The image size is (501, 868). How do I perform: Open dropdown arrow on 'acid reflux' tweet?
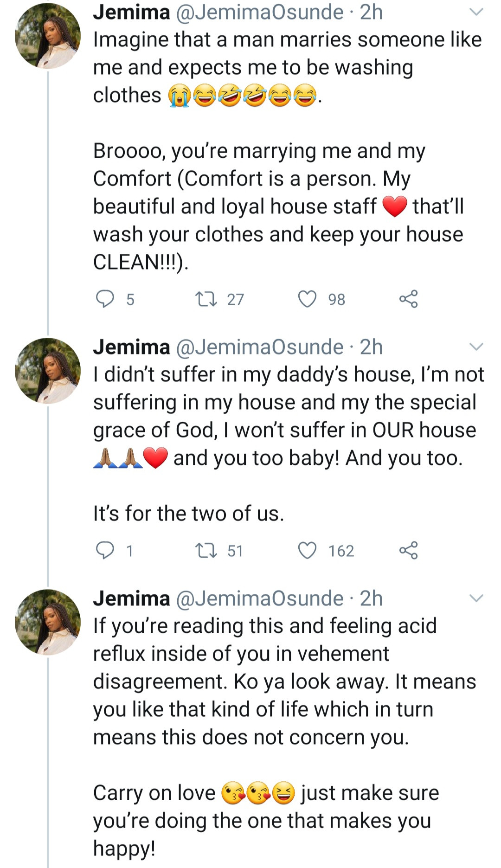[476, 598]
